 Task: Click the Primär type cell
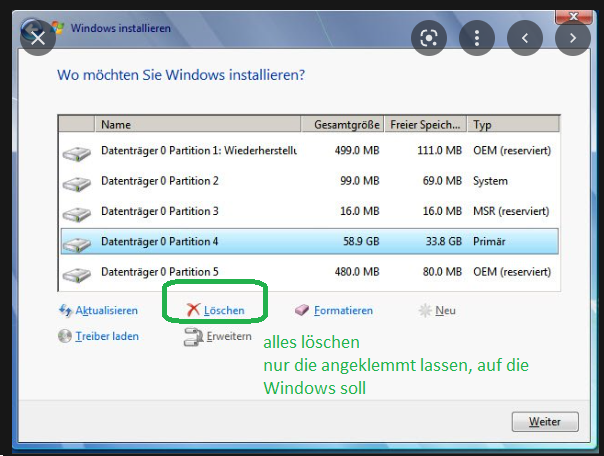489,241
